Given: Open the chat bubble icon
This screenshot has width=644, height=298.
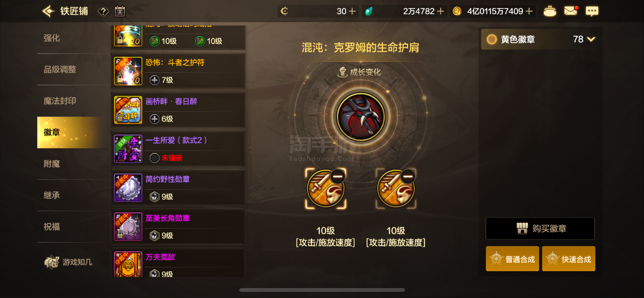Looking at the screenshot, I should (x=592, y=11).
